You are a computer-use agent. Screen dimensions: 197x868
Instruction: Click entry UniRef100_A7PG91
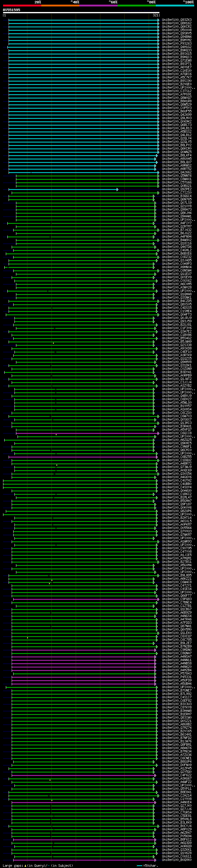coord(177,94)
